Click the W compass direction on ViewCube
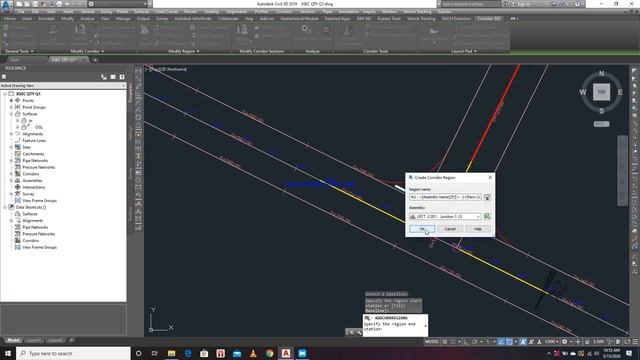This screenshot has height=360, width=640. pos(583,92)
